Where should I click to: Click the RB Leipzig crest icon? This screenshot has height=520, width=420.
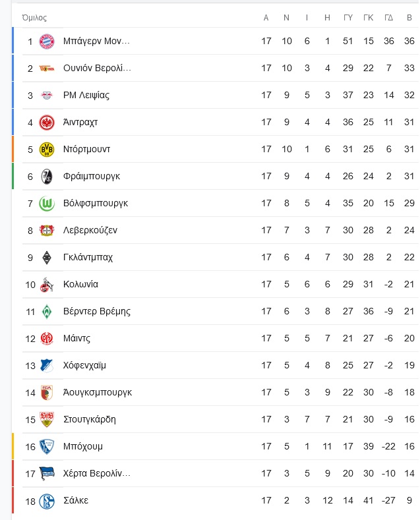click(x=47, y=95)
